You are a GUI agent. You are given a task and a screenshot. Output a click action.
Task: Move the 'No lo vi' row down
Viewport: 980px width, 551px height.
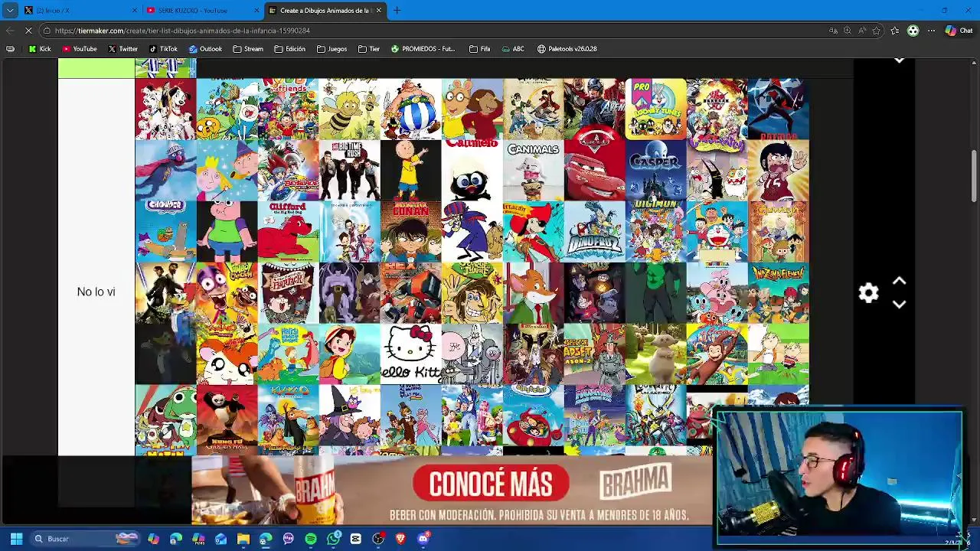[x=900, y=305]
